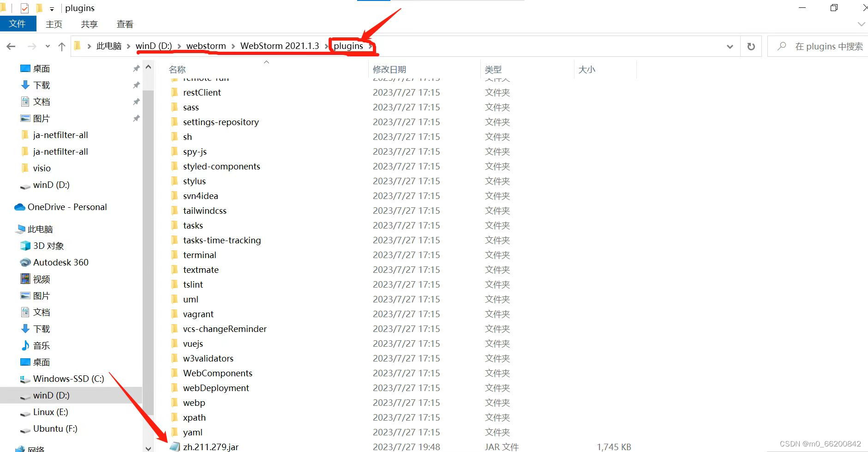This screenshot has width=868, height=452.
Task: Open the 文件 ribbon tab
Action: pyautogui.click(x=18, y=24)
